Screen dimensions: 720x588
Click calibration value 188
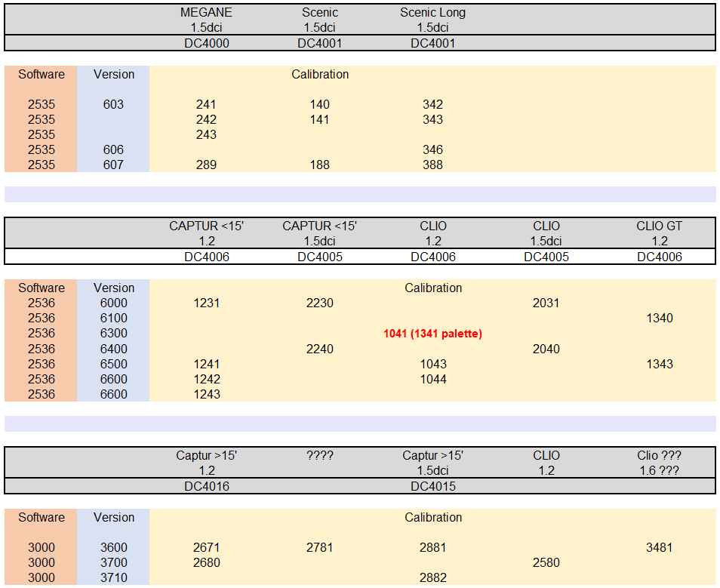coord(319,165)
